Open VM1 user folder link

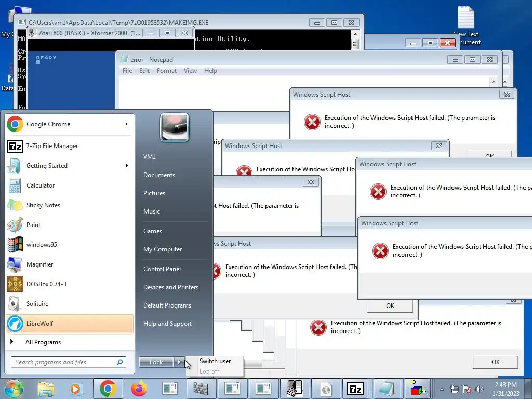[x=149, y=157]
